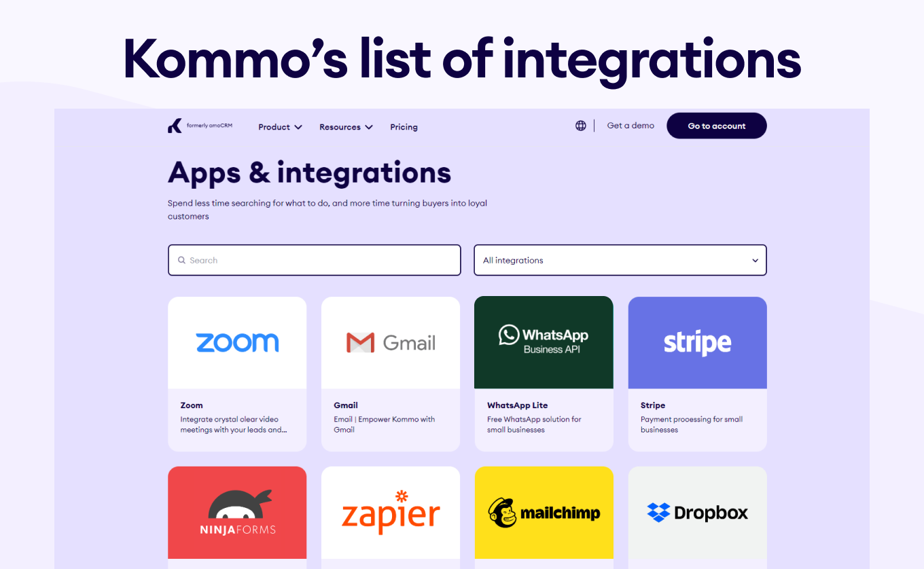Viewport: 924px width, 569px height.
Task: Click the Go to account button
Action: tap(717, 126)
